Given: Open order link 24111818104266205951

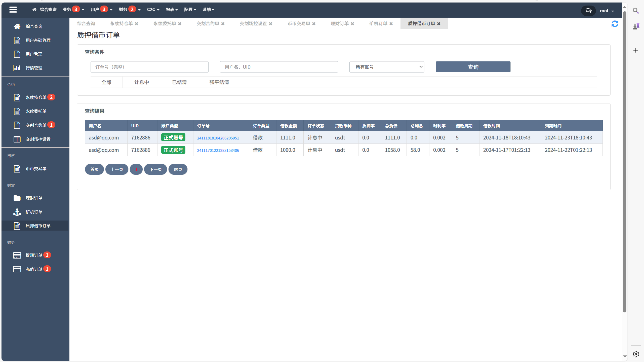Looking at the screenshot, I should pos(218,138).
